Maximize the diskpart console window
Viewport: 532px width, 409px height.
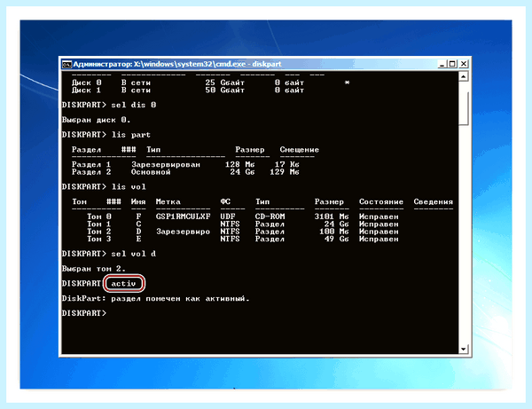click(x=452, y=64)
